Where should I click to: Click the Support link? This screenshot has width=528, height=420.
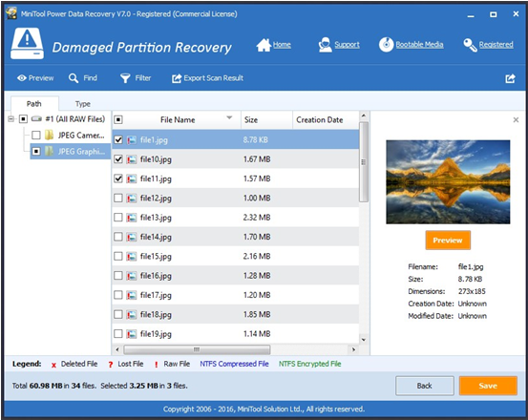coord(347,45)
